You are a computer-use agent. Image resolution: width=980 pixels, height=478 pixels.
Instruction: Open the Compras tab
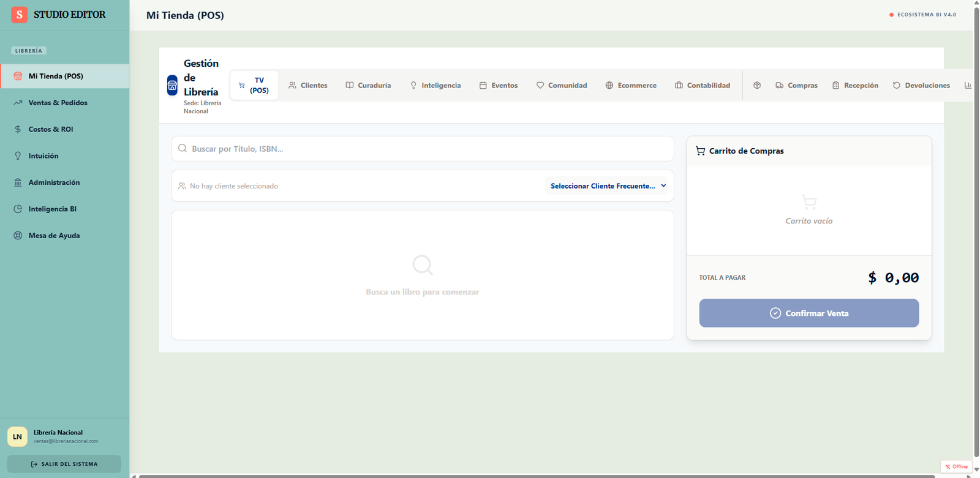[x=796, y=85]
